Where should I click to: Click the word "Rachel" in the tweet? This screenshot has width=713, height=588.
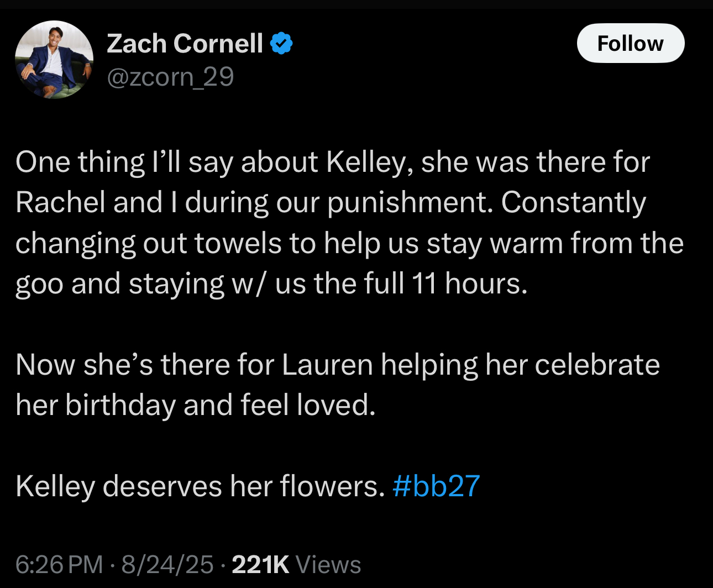pyautogui.click(x=61, y=202)
